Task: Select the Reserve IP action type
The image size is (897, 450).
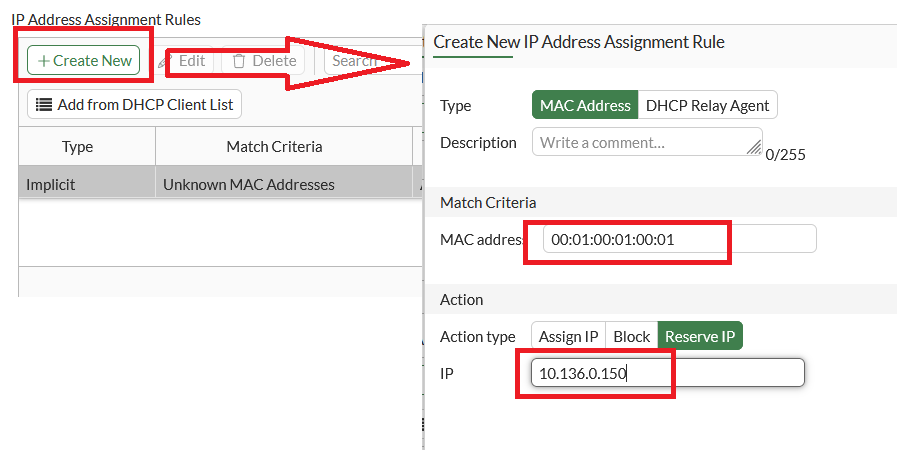Action: tap(700, 337)
